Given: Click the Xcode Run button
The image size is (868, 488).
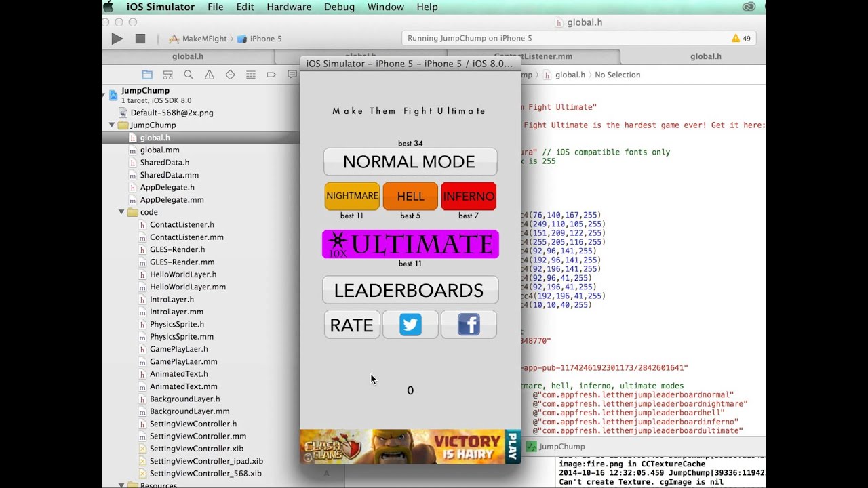Looking at the screenshot, I should click(117, 39).
